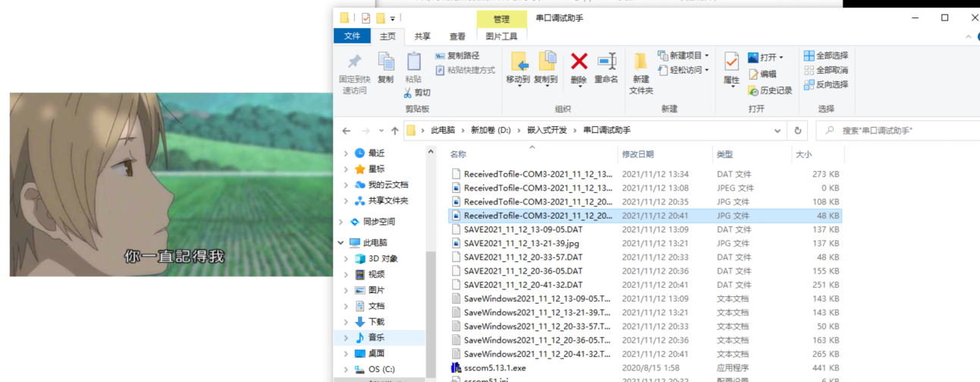Click the 移动到 folder arrow icon
The width and height of the screenshot is (980, 382).
point(519,62)
